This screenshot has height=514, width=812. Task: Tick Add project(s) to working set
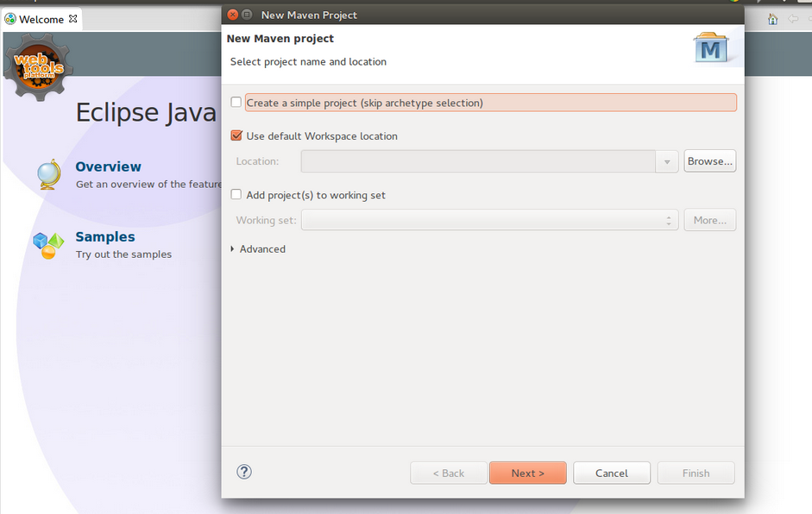click(x=236, y=195)
